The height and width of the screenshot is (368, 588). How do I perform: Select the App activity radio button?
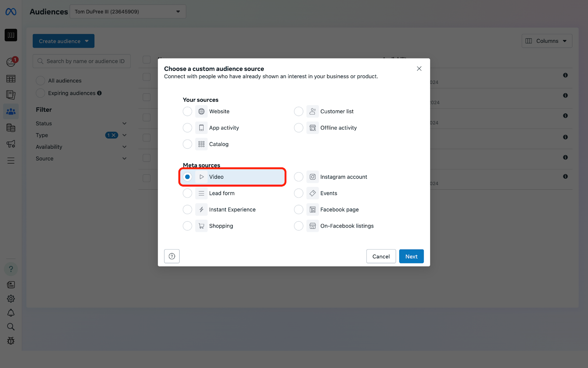187,128
